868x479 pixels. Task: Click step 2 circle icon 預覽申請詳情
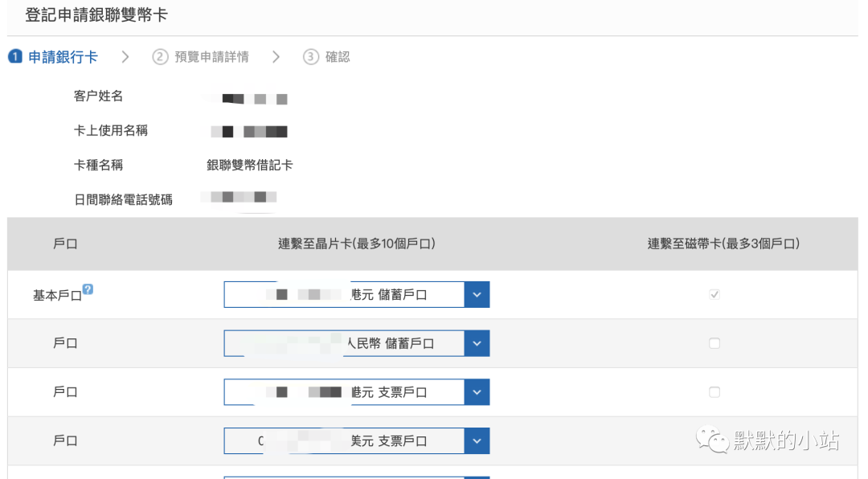[160, 57]
